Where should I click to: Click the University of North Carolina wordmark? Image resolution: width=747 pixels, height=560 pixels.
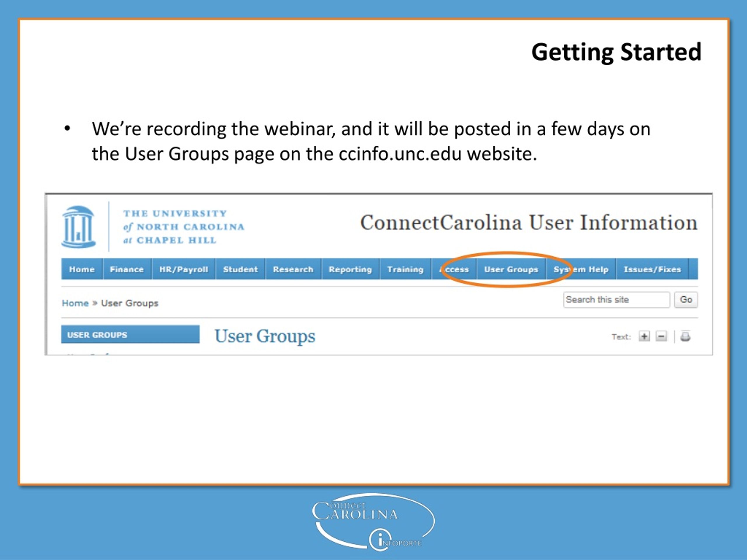click(x=184, y=227)
